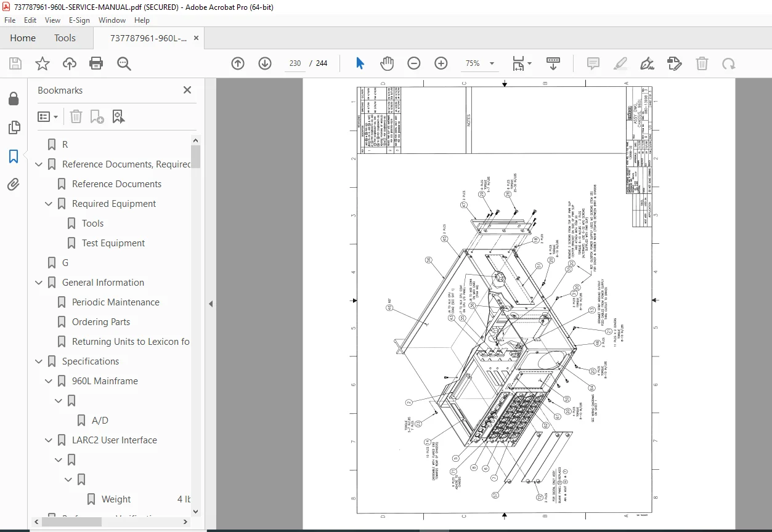Collapse Reference Documents, Required bookmark

39,164
